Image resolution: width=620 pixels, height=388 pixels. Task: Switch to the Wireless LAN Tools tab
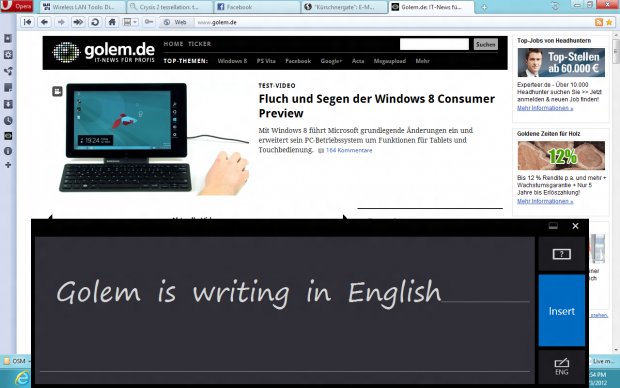click(82, 7)
